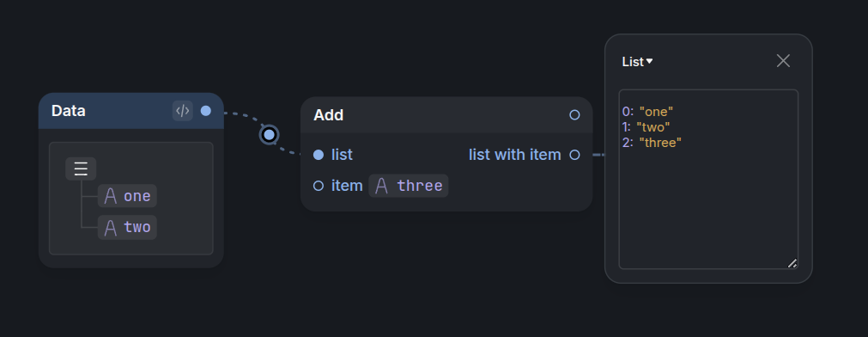Click the text type icon beside three
This screenshot has width=868, height=337.
(x=381, y=186)
